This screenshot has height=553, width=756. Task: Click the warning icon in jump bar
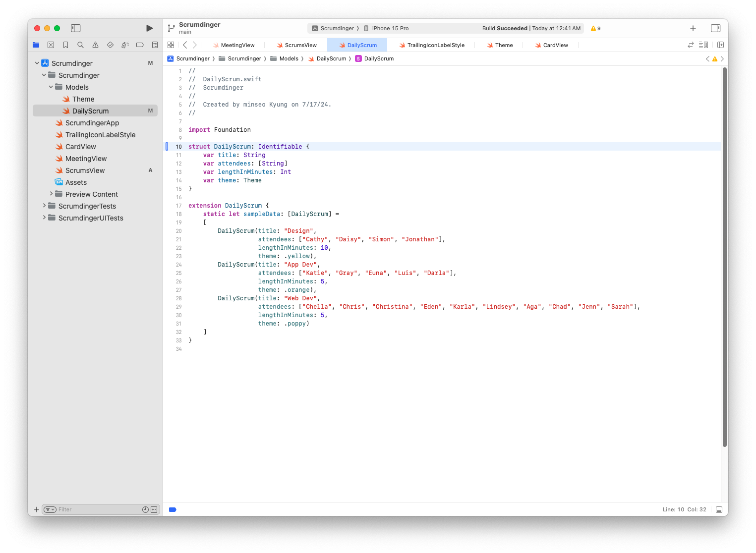(715, 58)
